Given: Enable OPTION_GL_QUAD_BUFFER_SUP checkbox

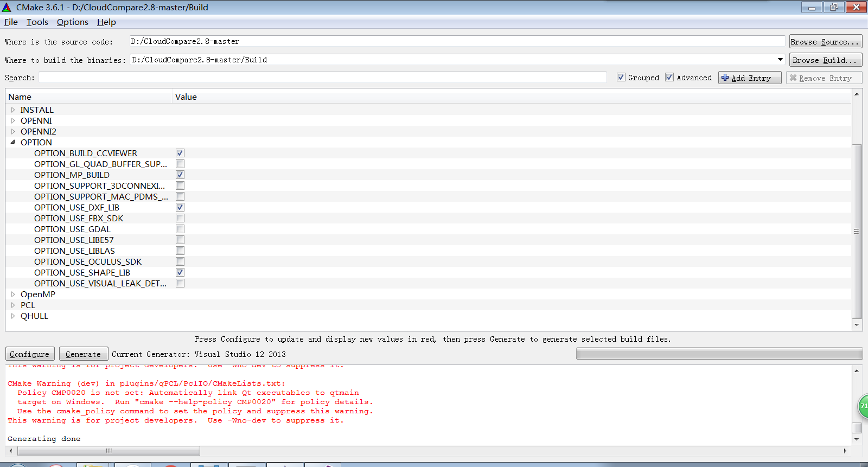Looking at the screenshot, I should 180,164.
